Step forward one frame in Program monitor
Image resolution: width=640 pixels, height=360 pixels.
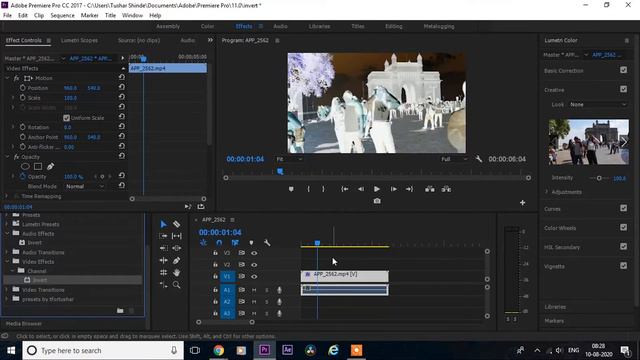393,189
